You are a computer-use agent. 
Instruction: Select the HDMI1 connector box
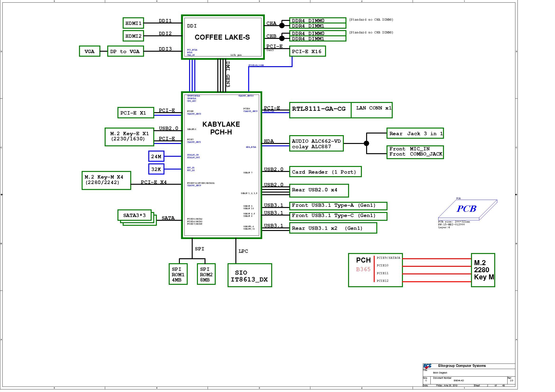click(133, 23)
